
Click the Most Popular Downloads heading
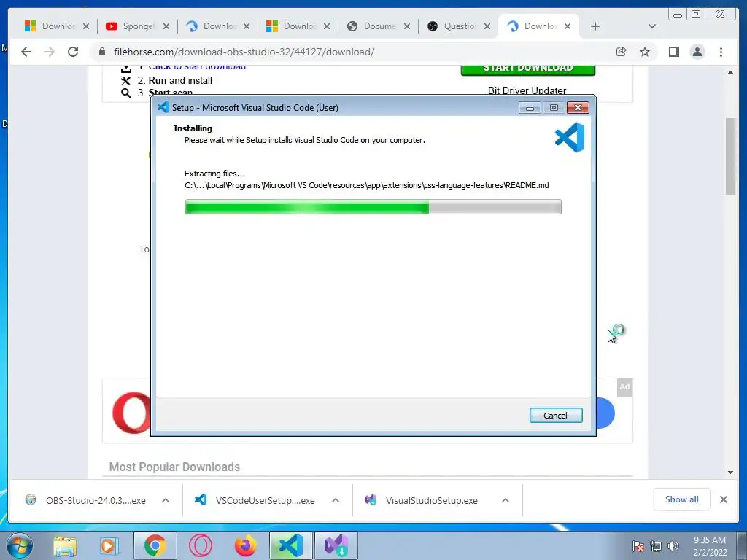point(174,467)
